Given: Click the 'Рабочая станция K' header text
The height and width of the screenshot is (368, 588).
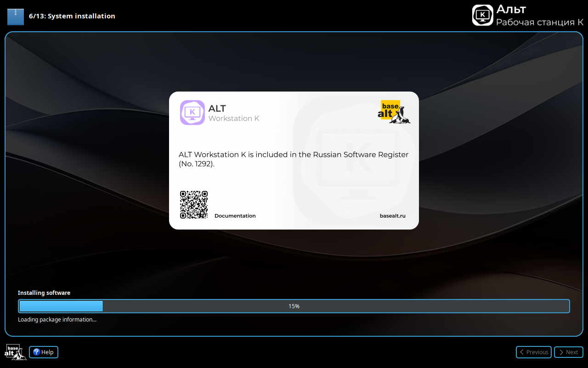Looking at the screenshot, I should [x=540, y=22].
